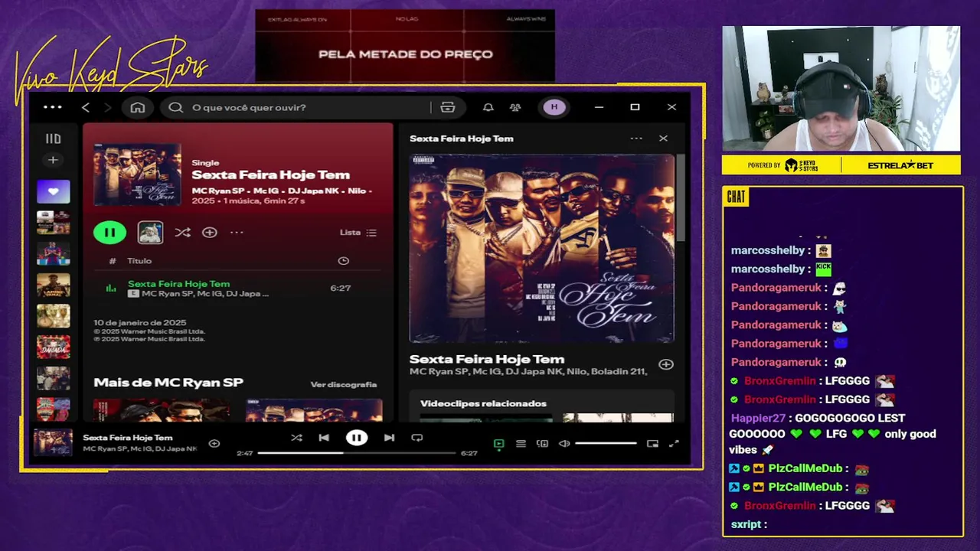Open the Spotify Home icon
The height and width of the screenshot is (551, 980).
(138, 107)
